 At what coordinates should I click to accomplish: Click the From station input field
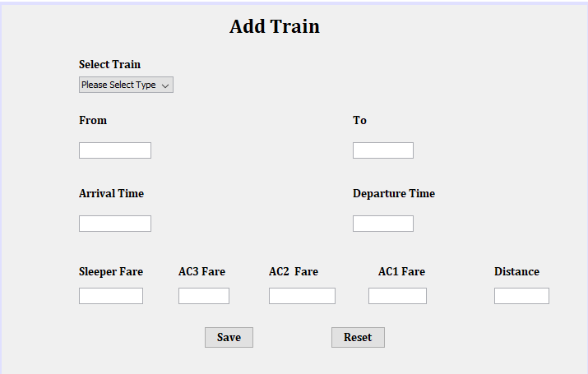tap(115, 150)
